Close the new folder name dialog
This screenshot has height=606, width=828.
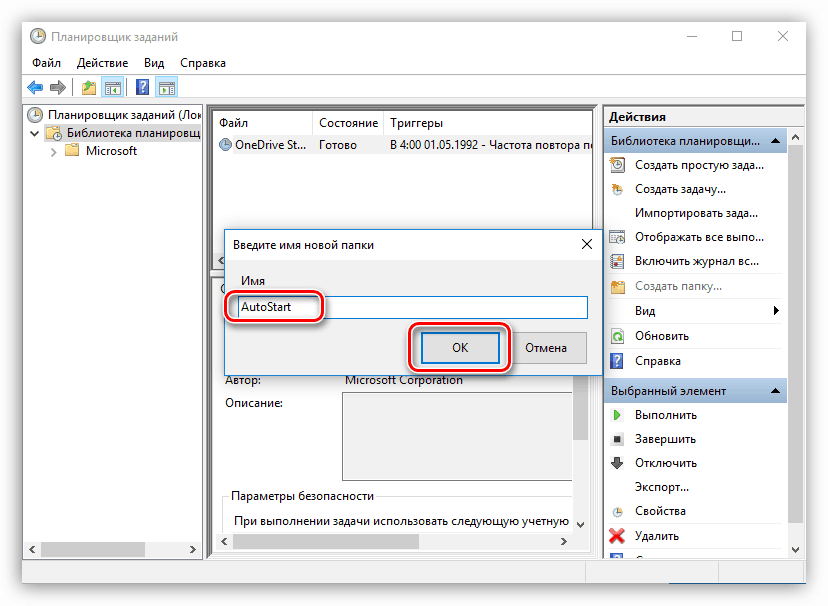587,244
